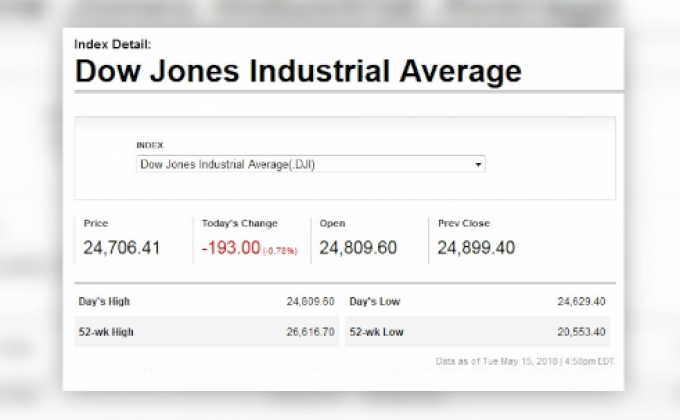Click the Day's Low row label
The image size is (680, 420).
coord(376,301)
